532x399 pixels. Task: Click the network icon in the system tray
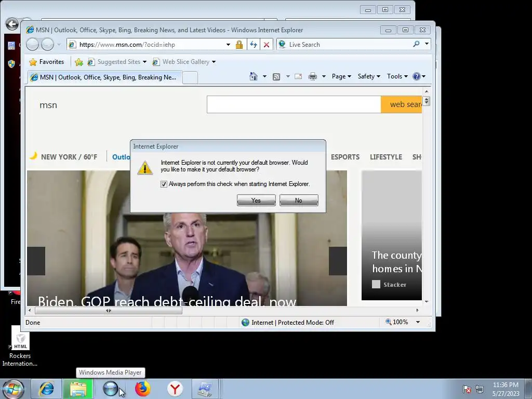[x=480, y=389]
